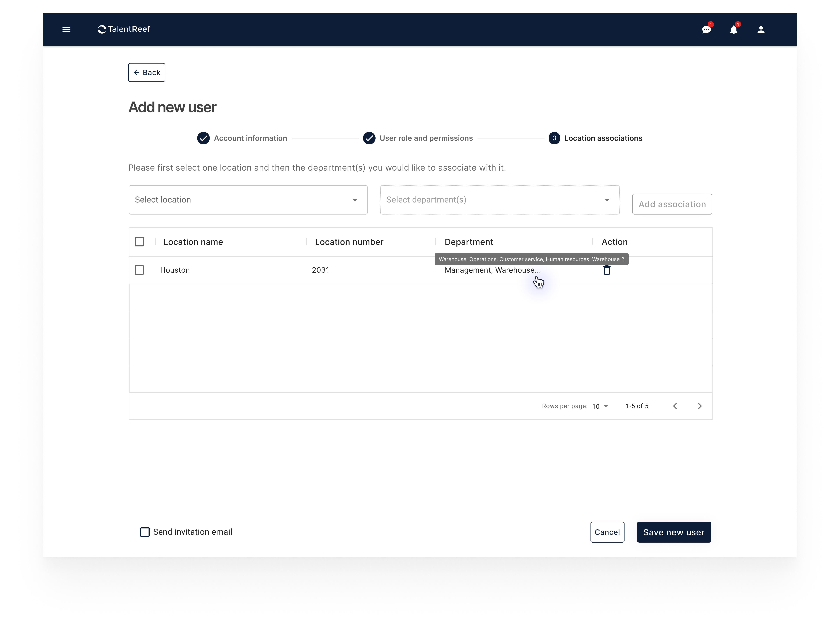Go to User role and permissions step
Viewport: 840px width, 631px height.
tap(418, 138)
